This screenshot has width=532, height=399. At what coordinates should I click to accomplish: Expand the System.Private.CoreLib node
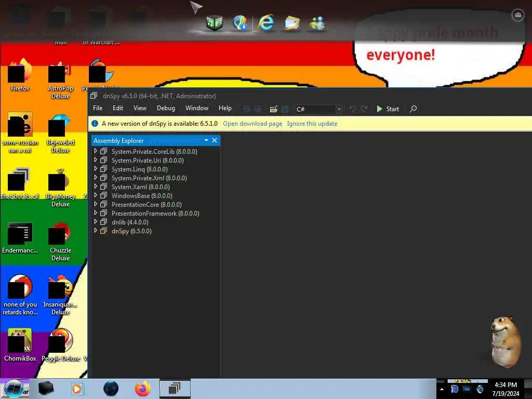point(96,151)
